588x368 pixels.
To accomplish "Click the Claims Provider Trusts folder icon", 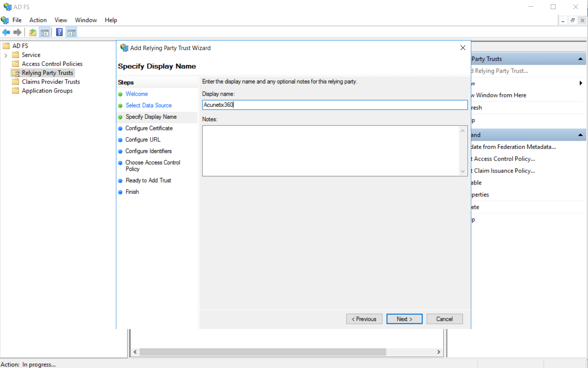I will point(15,81).
